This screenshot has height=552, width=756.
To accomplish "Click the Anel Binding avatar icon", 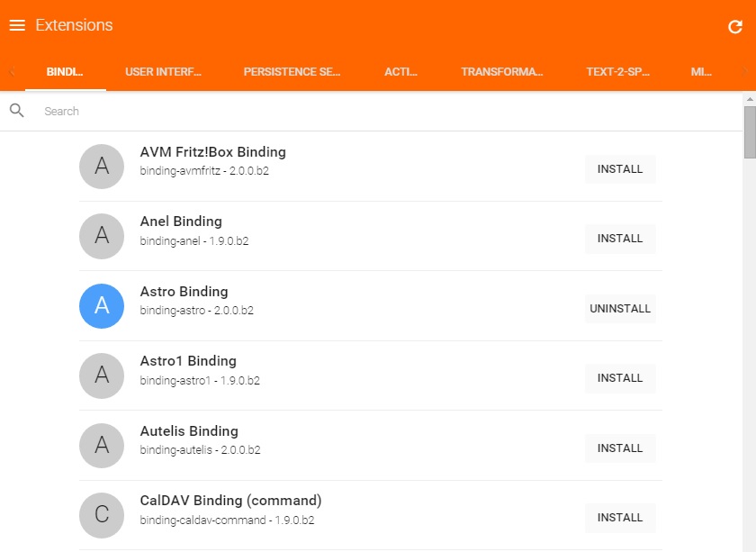I will (102, 236).
